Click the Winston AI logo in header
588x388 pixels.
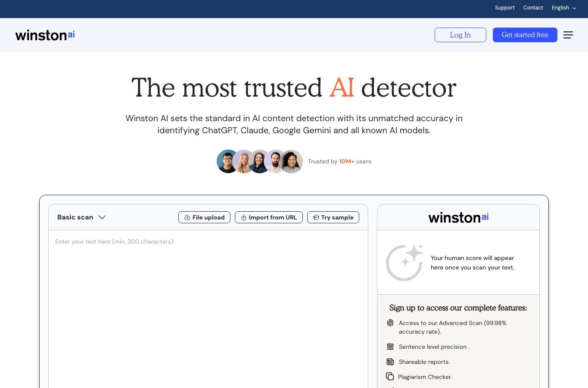coord(45,35)
